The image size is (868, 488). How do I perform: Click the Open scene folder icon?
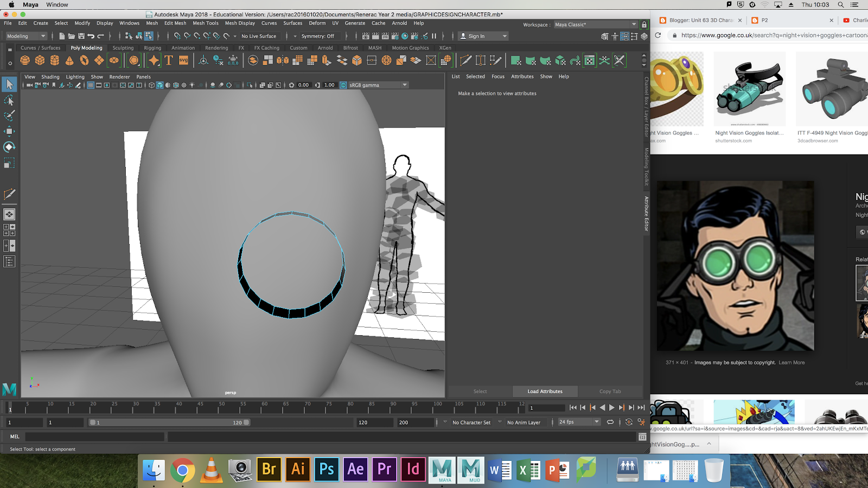point(71,36)
